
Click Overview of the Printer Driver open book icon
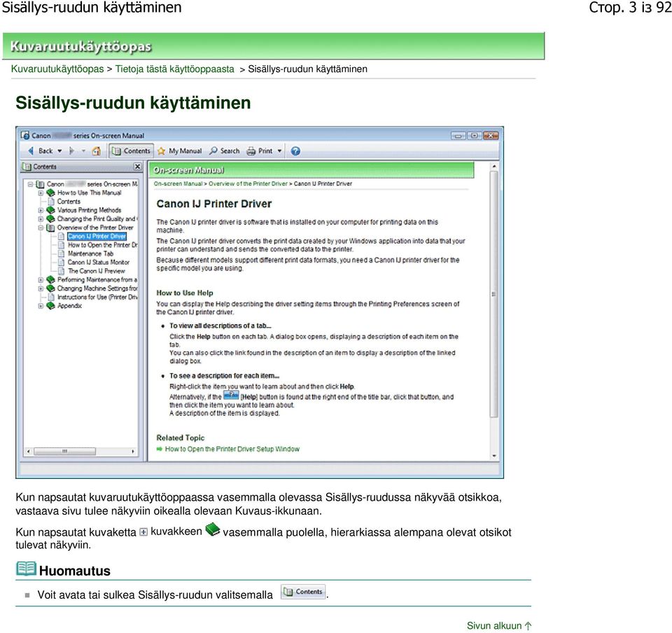click(x=50, y=228)
